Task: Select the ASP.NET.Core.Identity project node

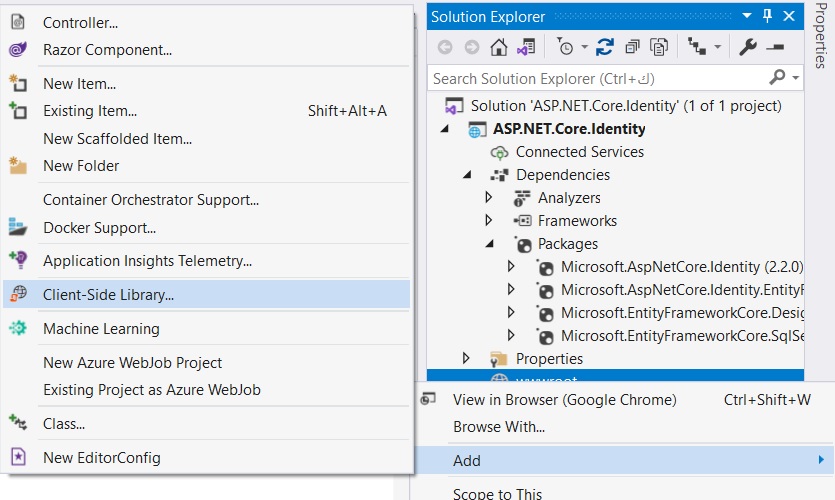Action: click(x=569, y=129)
